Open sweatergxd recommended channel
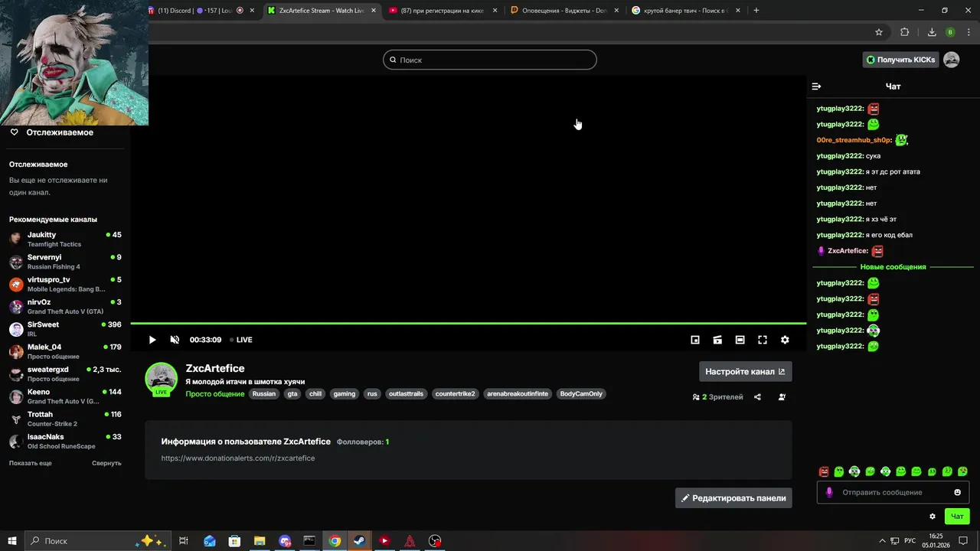This screenshot has height=551, width=980. click(65, 373)
